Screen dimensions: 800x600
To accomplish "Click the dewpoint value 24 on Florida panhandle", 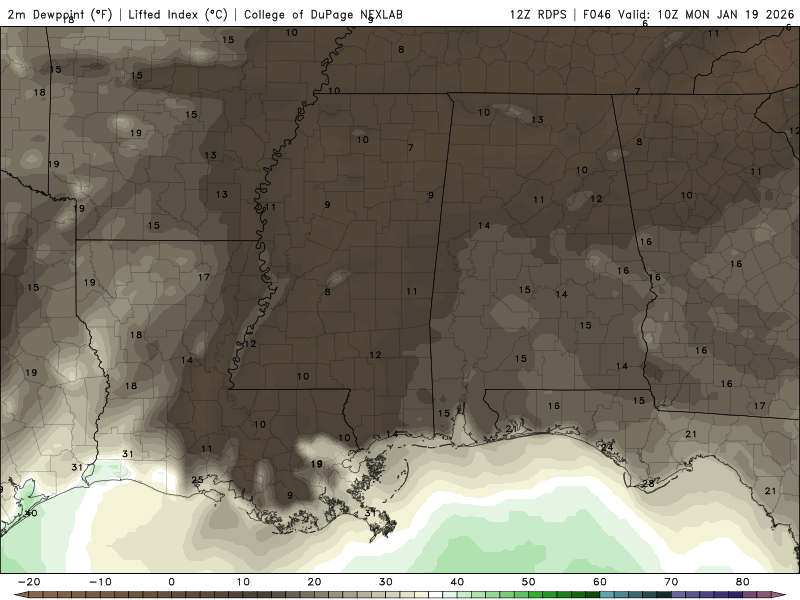I will click(x=607, y=447).
